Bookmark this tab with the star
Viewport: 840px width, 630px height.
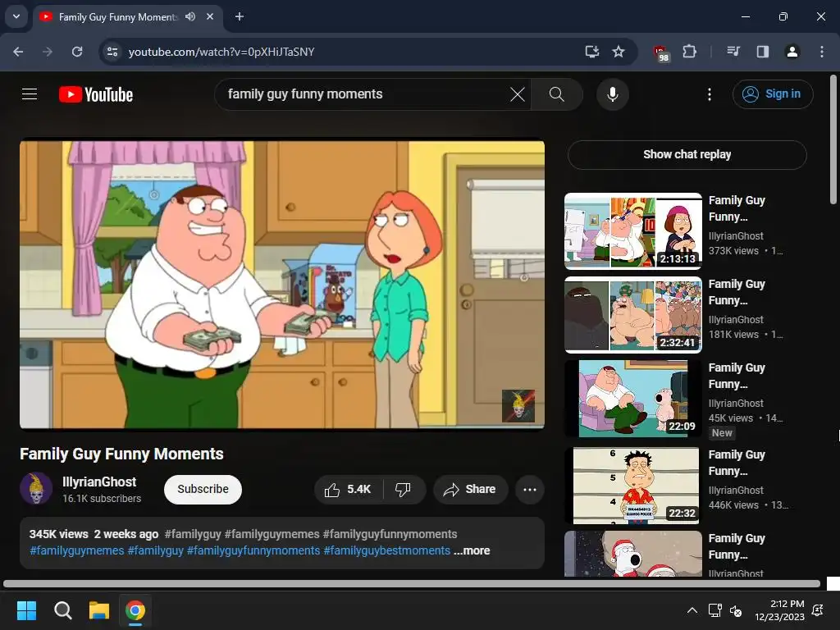tap(619, 52)
